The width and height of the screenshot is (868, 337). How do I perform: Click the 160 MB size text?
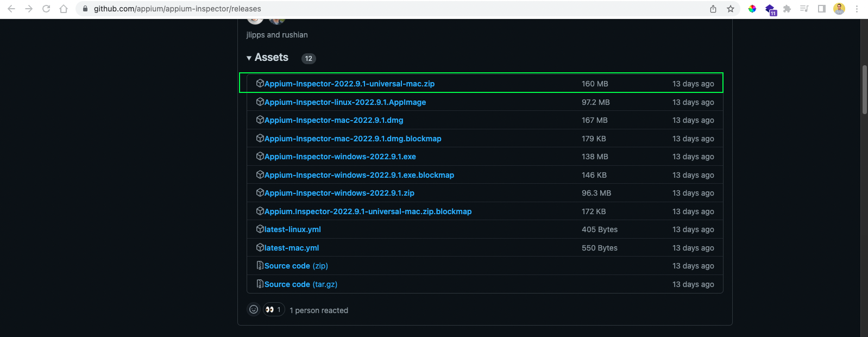click(x=595, y=84)
